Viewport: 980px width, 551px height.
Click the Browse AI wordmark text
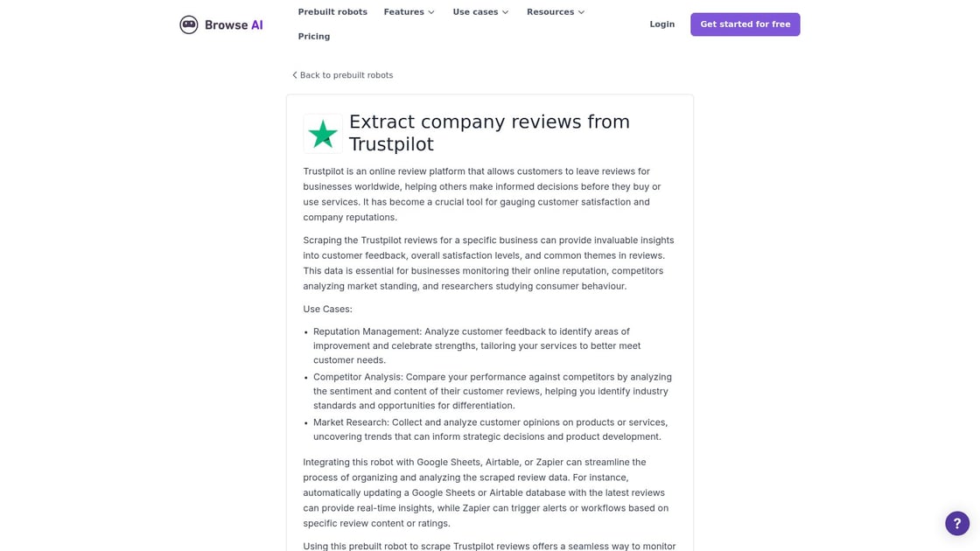(234, 24)
